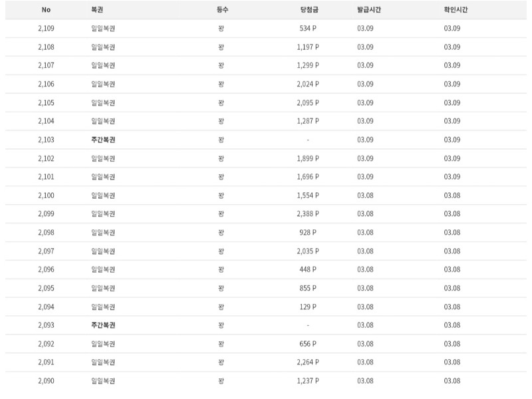Viewport: 532px width, 399px height.
Task: Click the 당첨금 column header
Action: pos(308,10)
